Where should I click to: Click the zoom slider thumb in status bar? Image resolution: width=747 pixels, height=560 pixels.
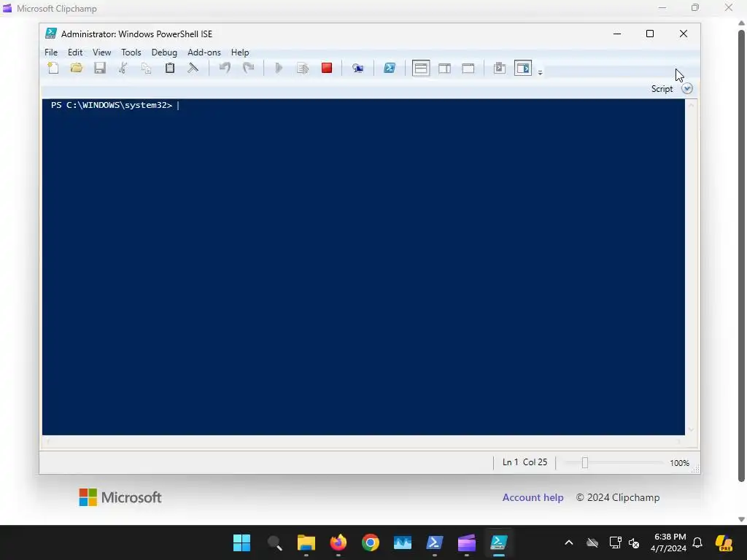coord(585,463)
